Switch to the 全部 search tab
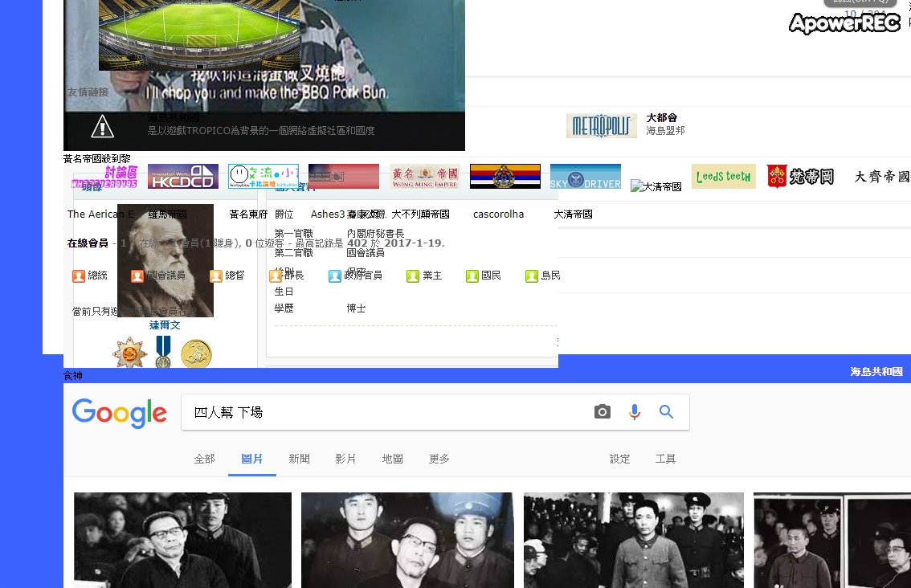 pyautogui.click(x=205, y=459)
